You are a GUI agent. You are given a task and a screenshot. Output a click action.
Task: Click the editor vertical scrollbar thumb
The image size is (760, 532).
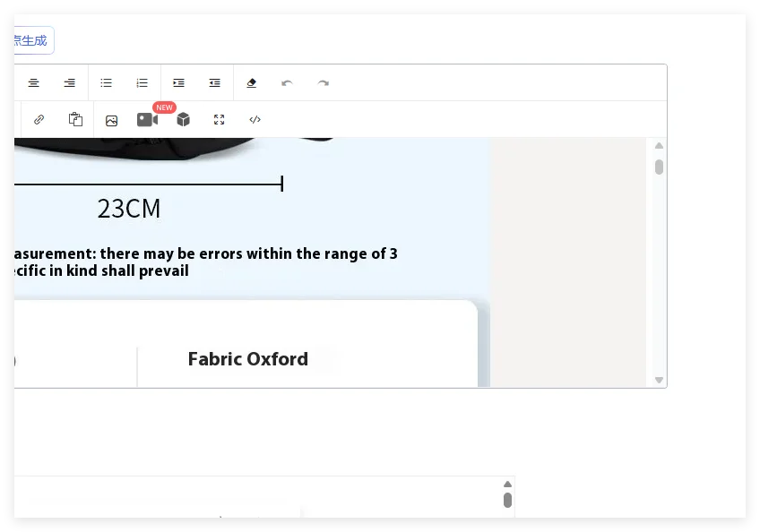(659, 167)
